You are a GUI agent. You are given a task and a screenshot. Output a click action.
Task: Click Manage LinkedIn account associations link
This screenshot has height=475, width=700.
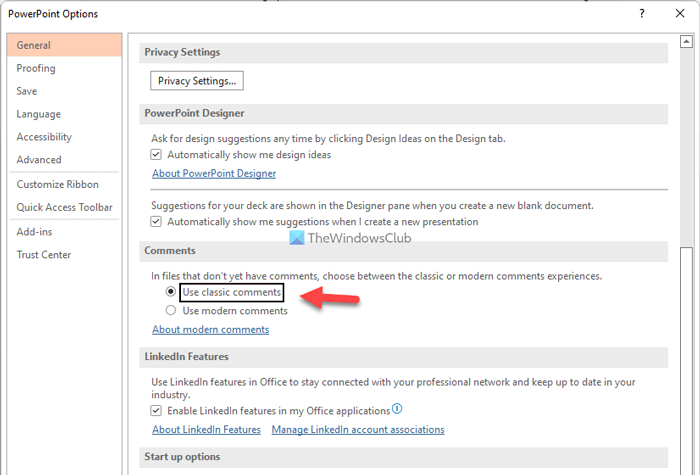point(357,429)
